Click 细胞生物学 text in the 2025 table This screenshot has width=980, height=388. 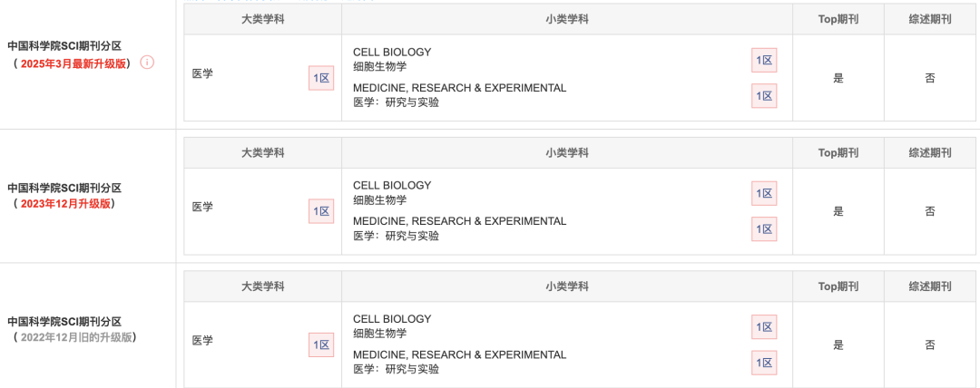[380, 67]
